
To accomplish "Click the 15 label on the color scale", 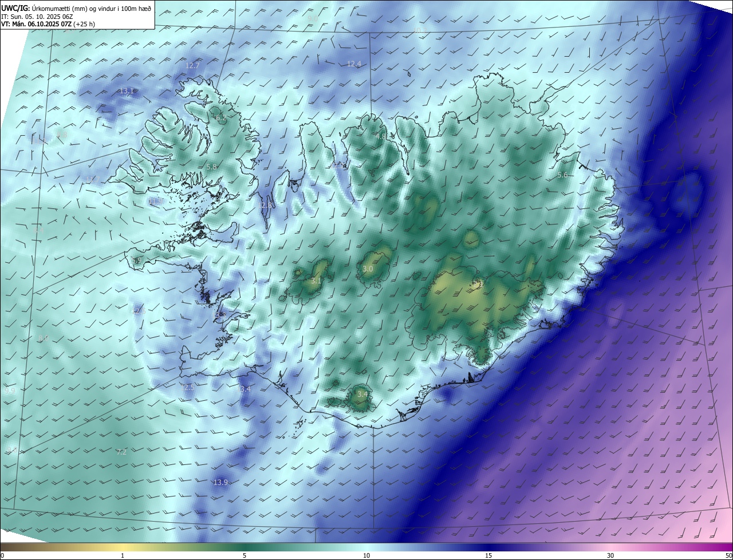I will [488, 555].
